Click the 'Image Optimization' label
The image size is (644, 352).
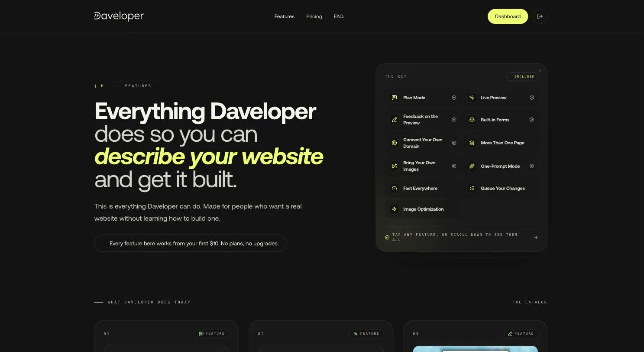coord(423,209)
